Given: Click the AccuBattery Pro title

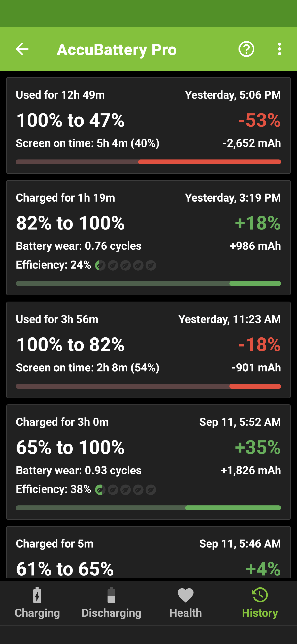Looking at the screenshot, I should [x=117, y=50].
